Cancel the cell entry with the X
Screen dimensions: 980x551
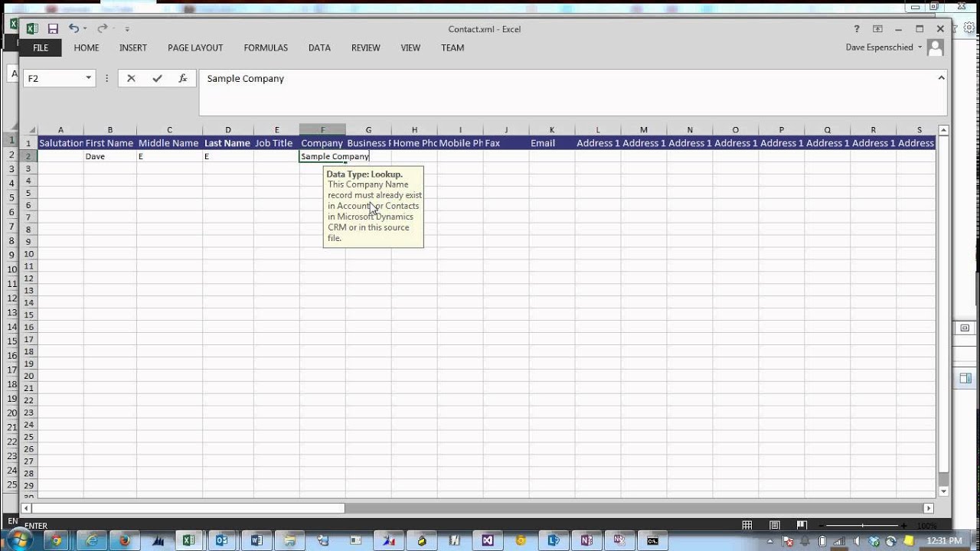pos(131,78)
